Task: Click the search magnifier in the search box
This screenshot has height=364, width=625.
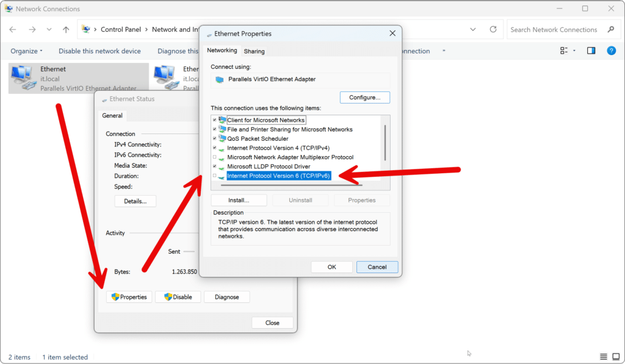Action: tap(611, 29)
